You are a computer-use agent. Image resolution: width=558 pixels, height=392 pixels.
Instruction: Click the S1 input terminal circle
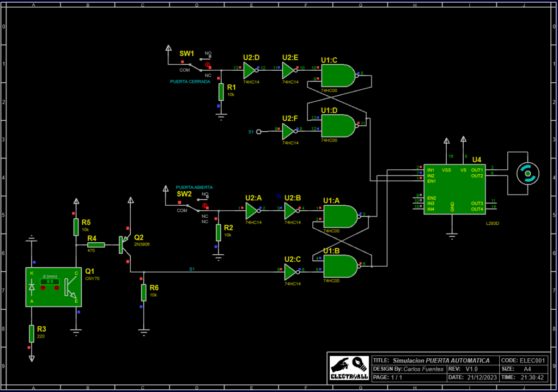click(259, 131)
